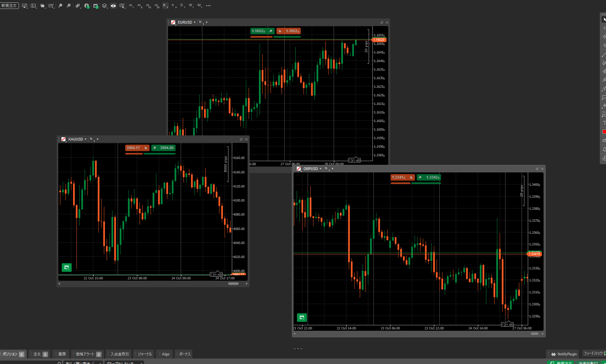The image size is (606, 364).
Task: Open the layers icon in top toolbar
Action: pyautogui.click(x=105, y=6)
